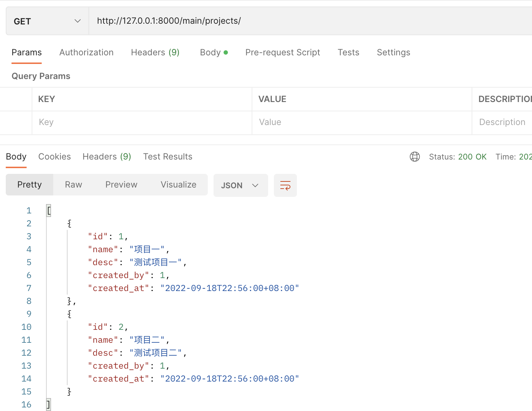
Task: Click the query param Key field
Action: [142, 123]
